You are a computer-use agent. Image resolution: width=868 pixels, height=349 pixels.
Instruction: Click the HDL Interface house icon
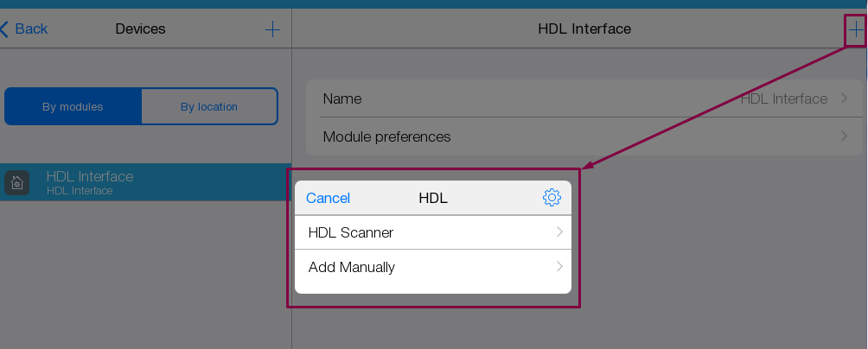pos(16,182)
